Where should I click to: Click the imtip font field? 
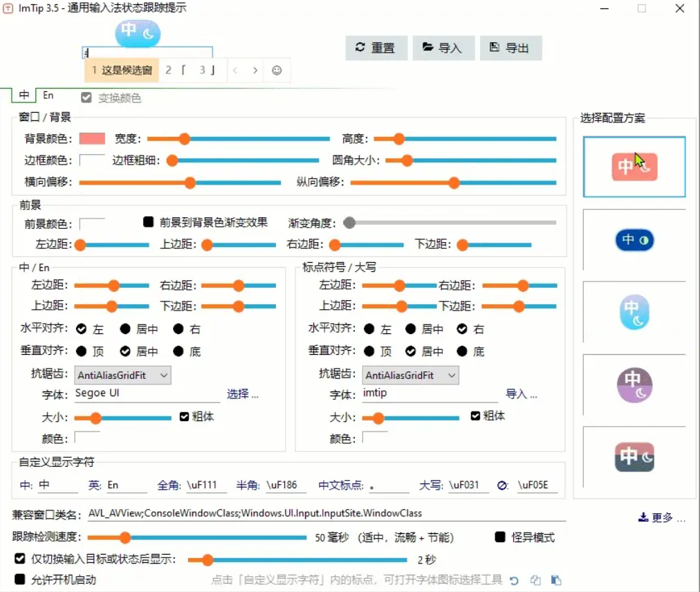[430, 394]
